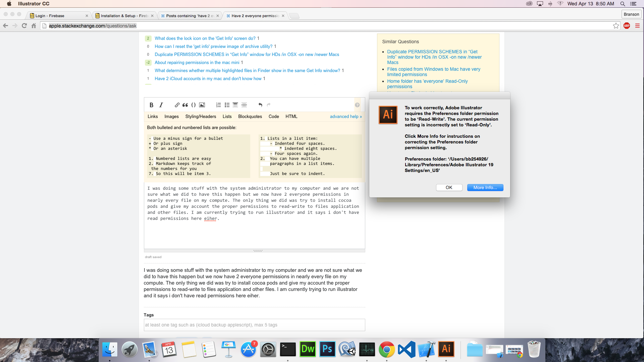Open 'Files copied from Windows' similar question
Viewport: 644px width, 362px height.
click(433, 72)
